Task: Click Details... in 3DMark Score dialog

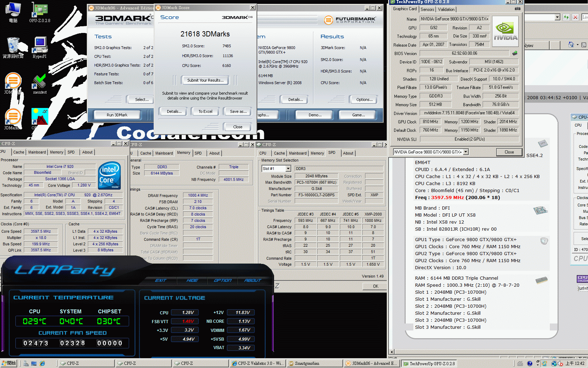Action: (174, 111)
